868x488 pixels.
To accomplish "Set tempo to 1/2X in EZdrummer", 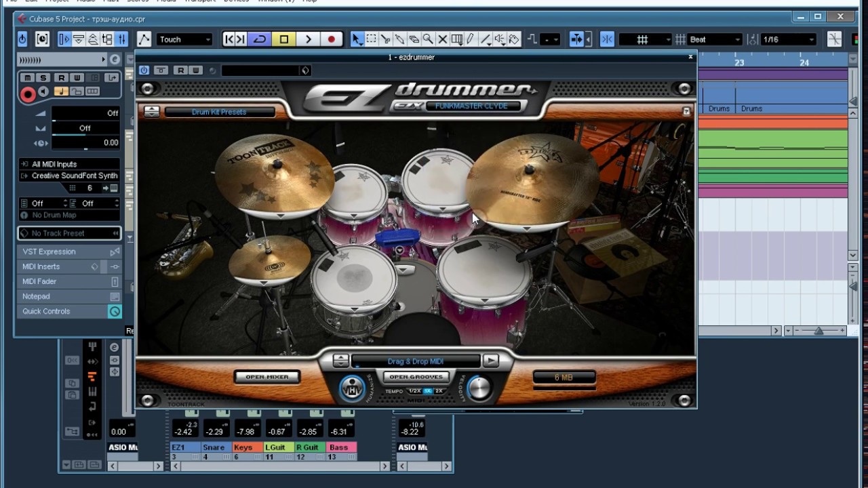I will [x=414, y=391].
